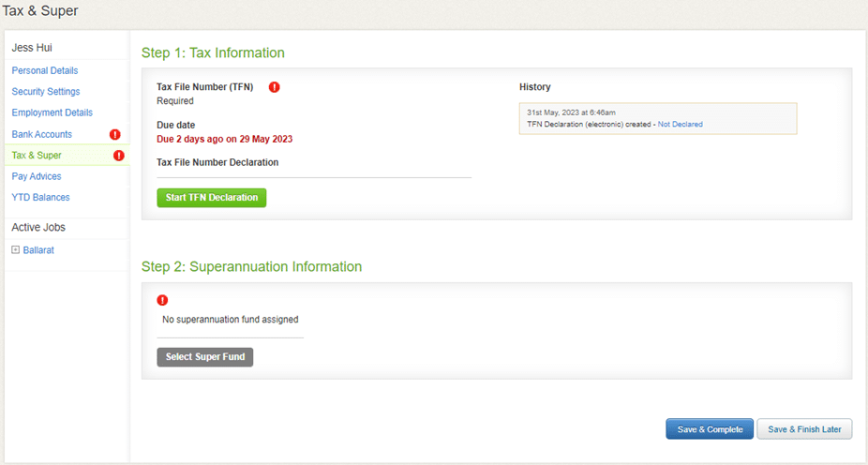Click the Select Super Fund button
868x465 pixels.
[205, 357]
